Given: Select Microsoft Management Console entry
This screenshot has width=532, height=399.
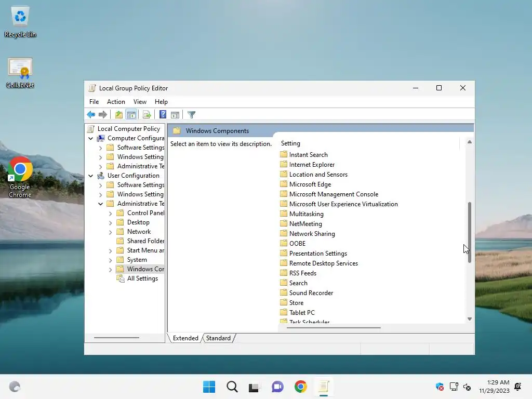Looking at the screenshot, I should click(x=334, y=194).
